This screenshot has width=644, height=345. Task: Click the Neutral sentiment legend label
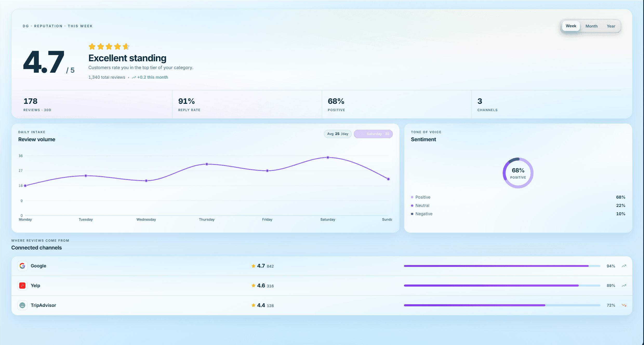[422, 206]
